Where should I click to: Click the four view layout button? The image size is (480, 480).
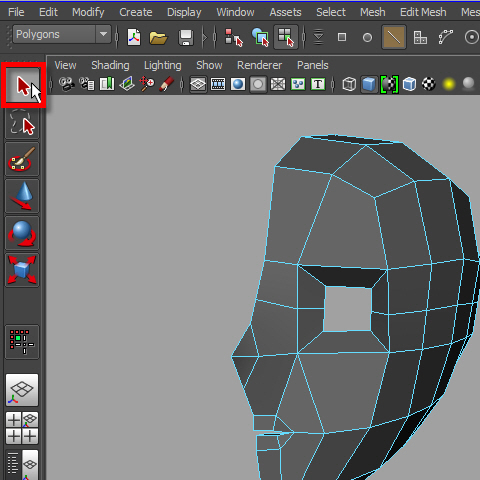point(22,428)
